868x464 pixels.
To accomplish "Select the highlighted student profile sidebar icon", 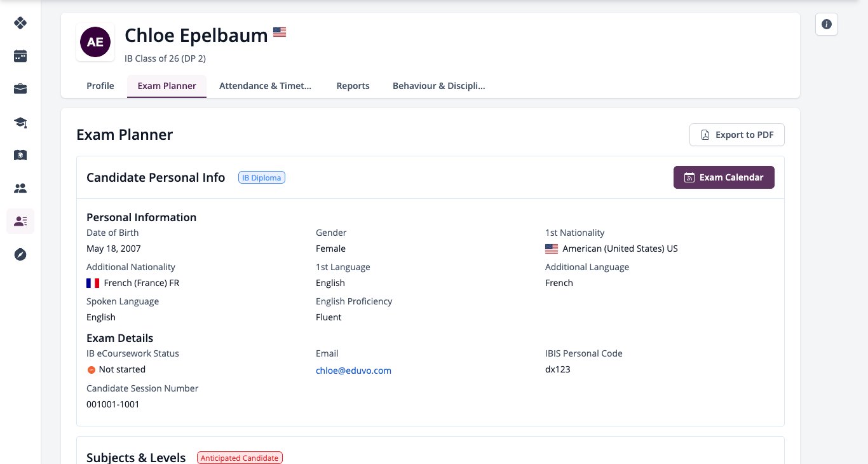I will click(20, 221).
